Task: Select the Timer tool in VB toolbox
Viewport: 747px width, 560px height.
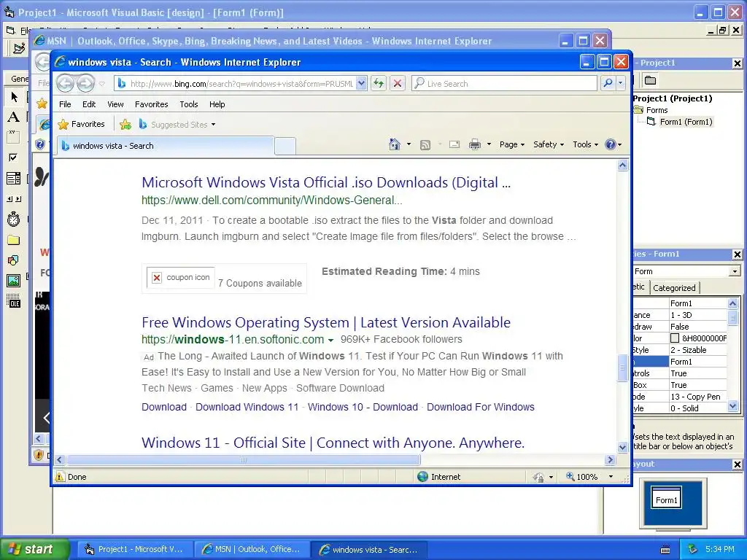Action: pos(13,219)
